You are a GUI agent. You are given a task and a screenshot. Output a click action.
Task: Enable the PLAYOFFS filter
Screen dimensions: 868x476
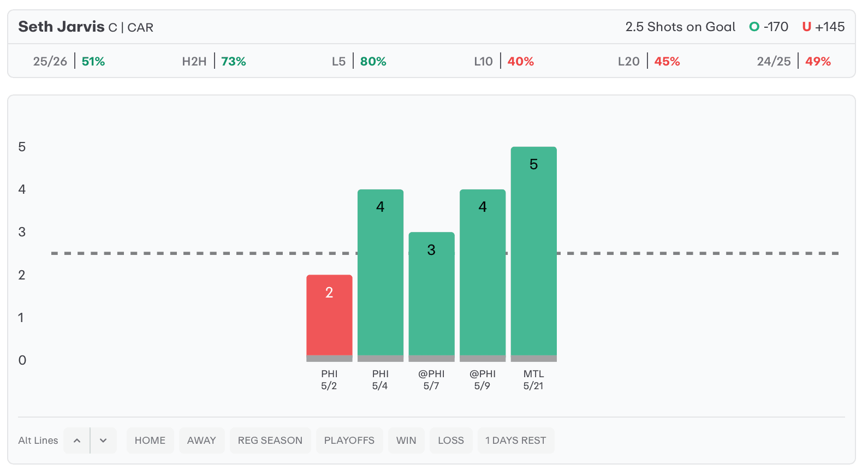coord(349,441)
